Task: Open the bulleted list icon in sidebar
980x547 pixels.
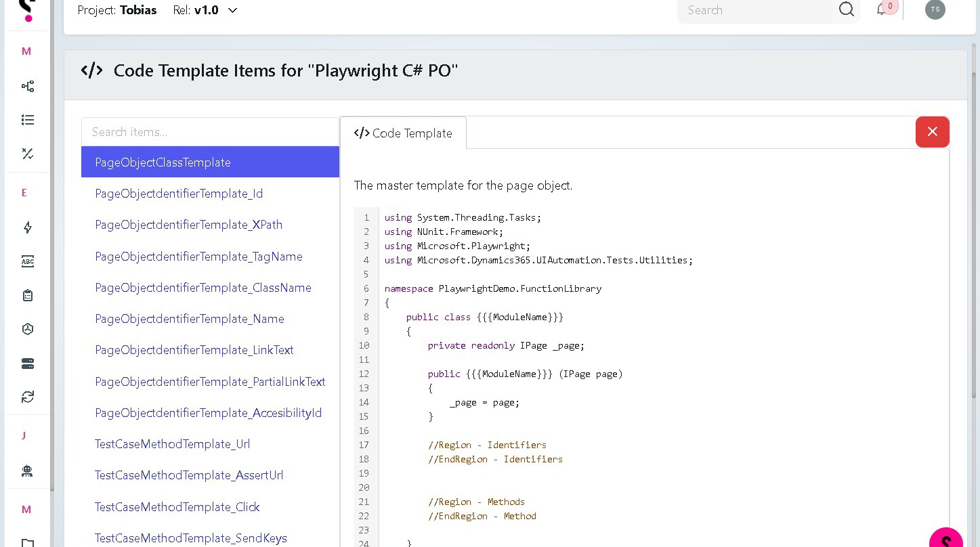Action: tap(28, 120)
